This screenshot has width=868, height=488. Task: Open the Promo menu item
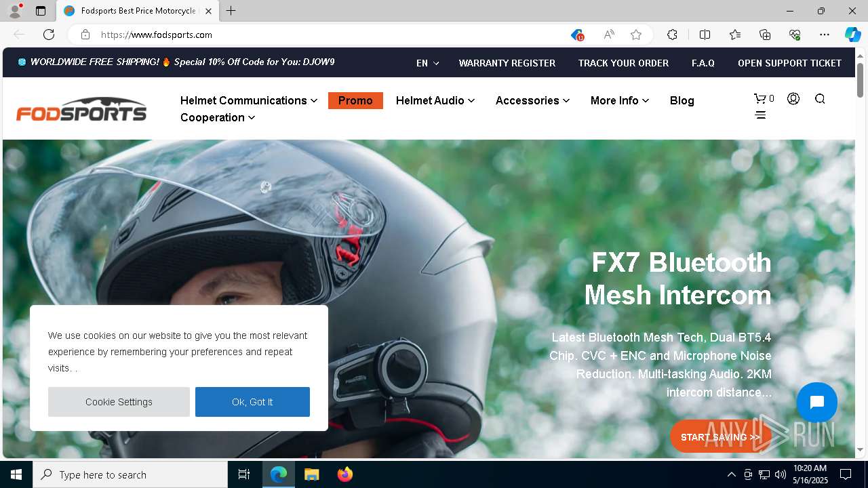(x=355, y=100)
